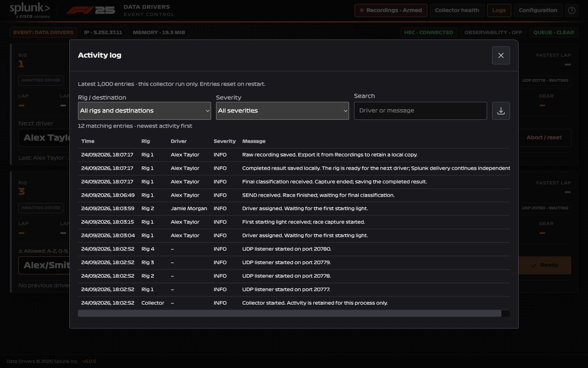Image resolution: width=588 pixels, height=368 pixels.
Task: Select the 'Raw recording saved' log message
Action: click(x=330, y=155)
